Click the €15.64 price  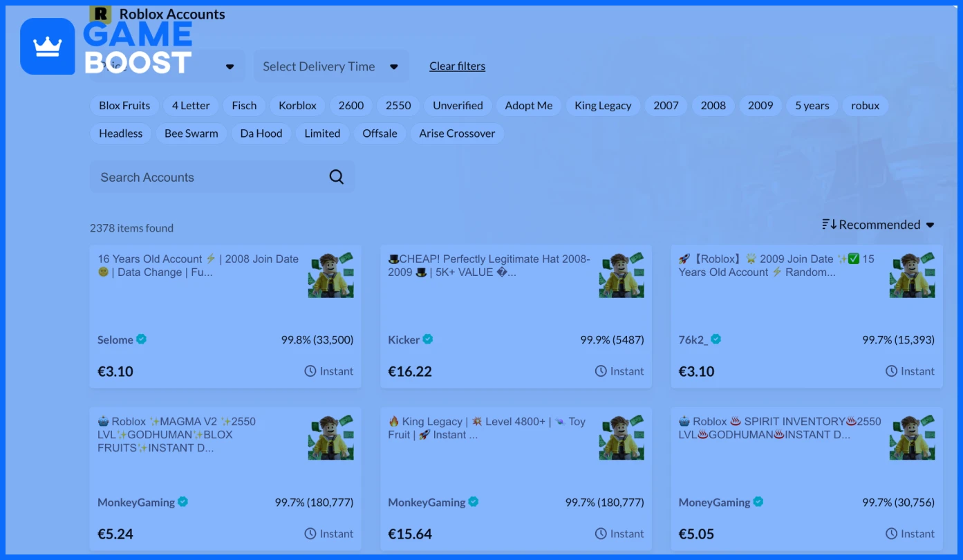point(410,534)
